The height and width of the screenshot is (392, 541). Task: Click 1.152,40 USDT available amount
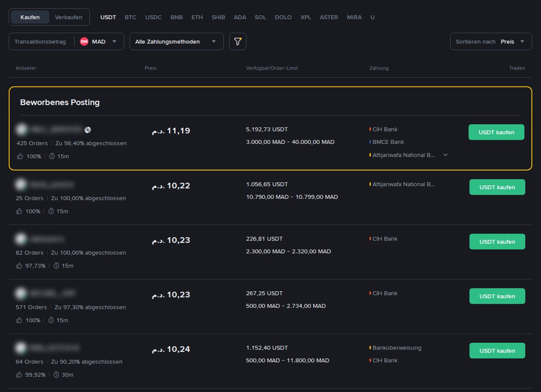(x=267, y=348)
